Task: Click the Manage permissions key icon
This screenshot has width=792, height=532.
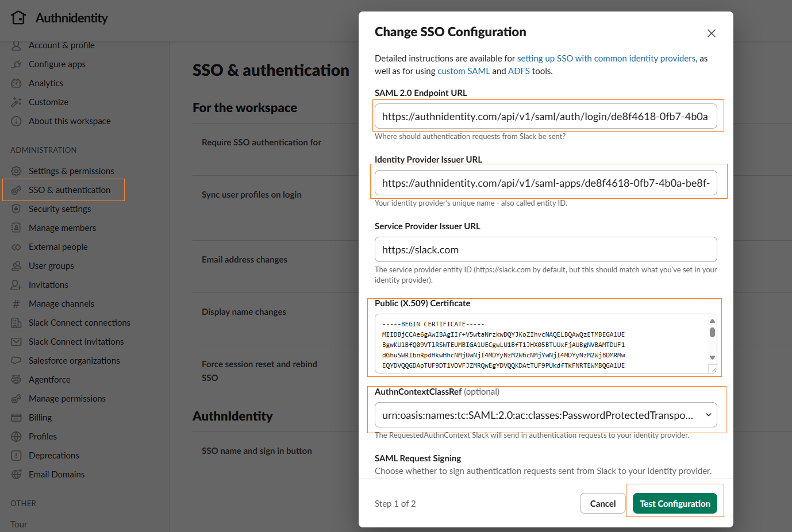Action: click(16, 399)
